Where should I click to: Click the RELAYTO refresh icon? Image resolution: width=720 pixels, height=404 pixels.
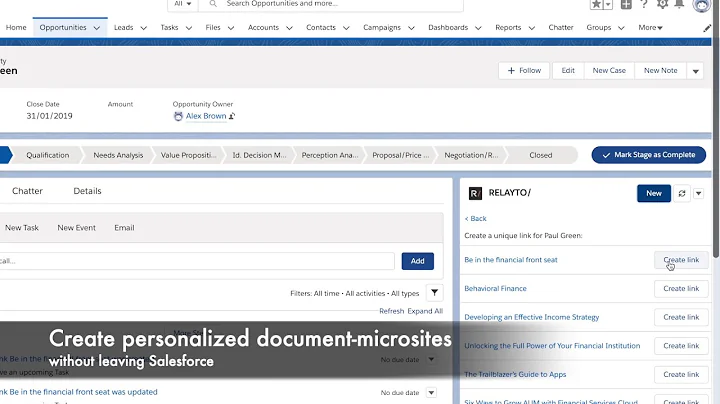(x=682, y=193)
